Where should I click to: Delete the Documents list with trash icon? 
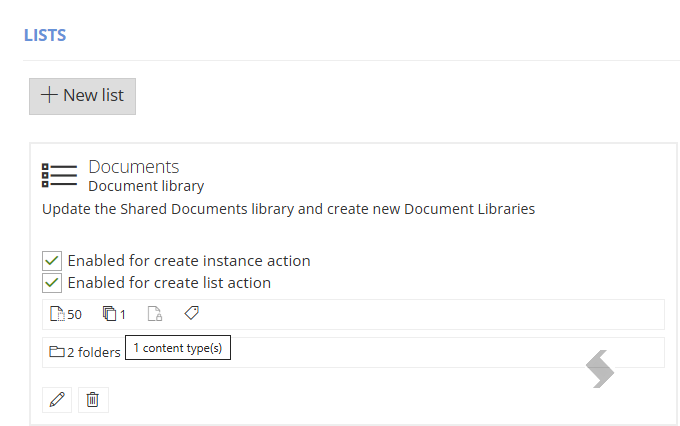93,400
